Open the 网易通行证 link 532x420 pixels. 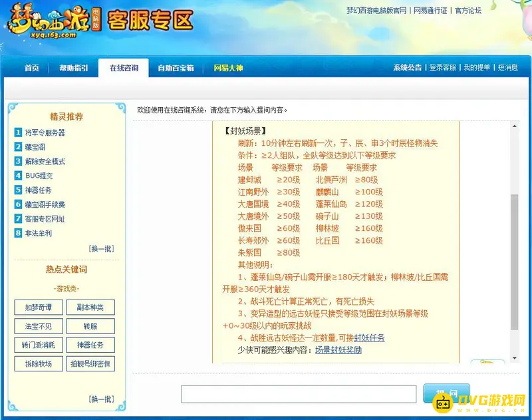pyautogui.click(x=430, y=11)
